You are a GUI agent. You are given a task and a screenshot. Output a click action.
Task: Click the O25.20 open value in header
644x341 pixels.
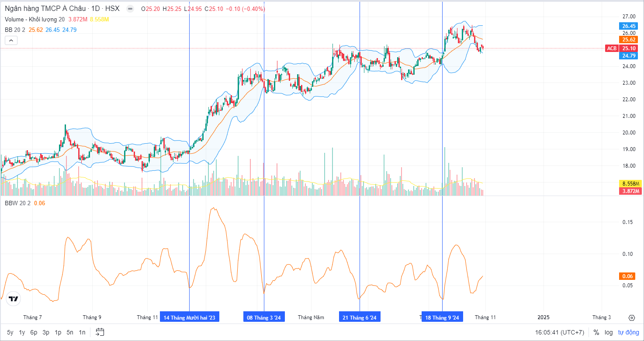point(150,9)
